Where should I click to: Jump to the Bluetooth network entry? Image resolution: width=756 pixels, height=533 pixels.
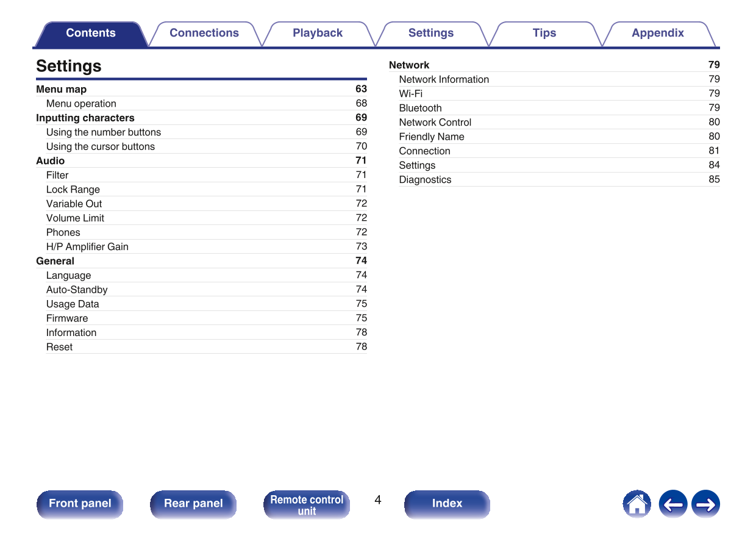pos(420,108)
